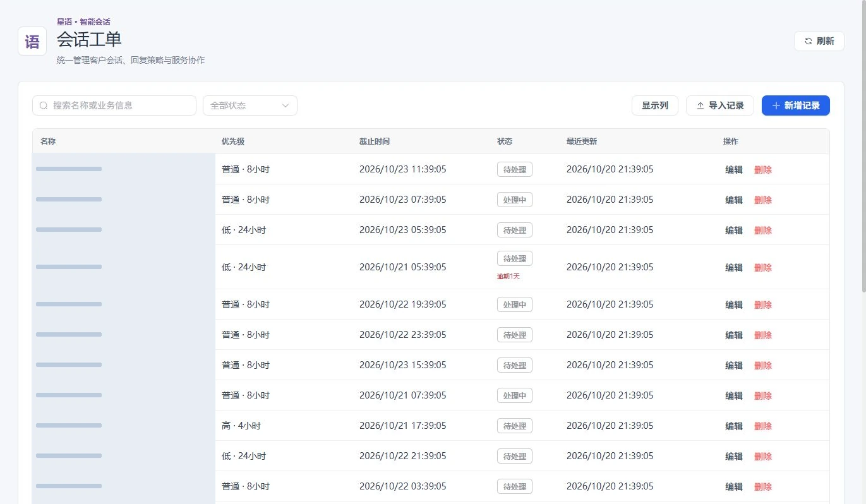Click the 语 app logo icon
866x504 pixels.
(32, 41)
